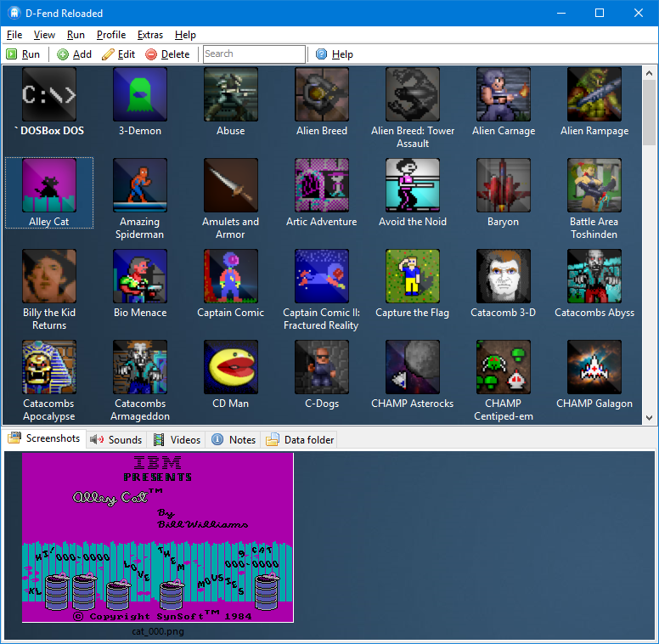Choose the Bio Menace game icon

tap(140, 276)
